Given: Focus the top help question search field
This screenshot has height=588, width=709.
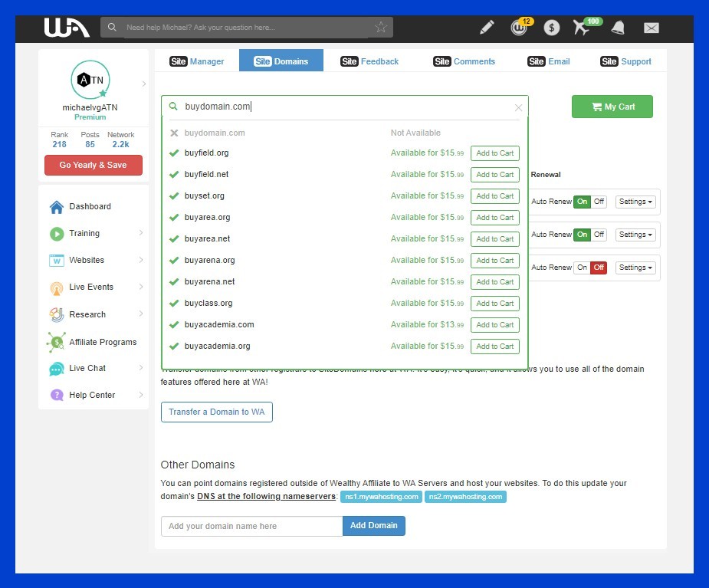Looking at the screenshot, I should [247, 27].
